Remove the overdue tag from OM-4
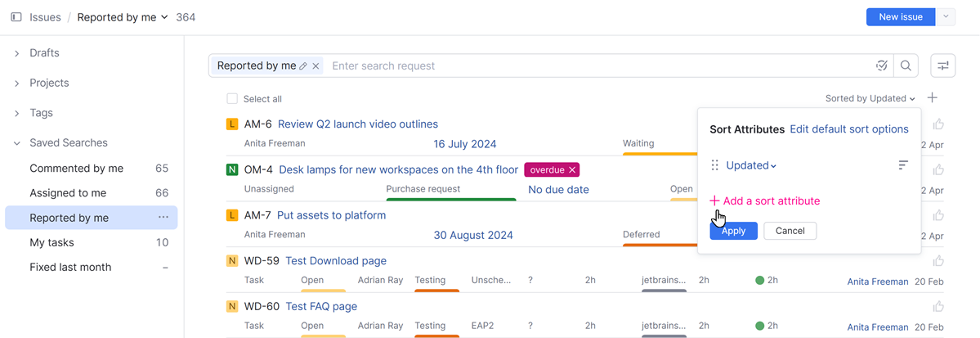This screenshot has width=980, height=338. click(572, 170)
